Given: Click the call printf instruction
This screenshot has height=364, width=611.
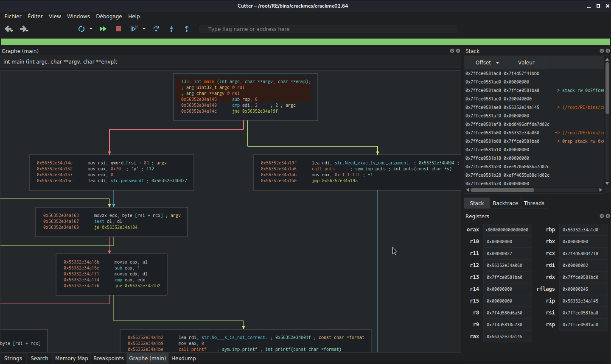Looking at the screenshot, I should 193,349.
